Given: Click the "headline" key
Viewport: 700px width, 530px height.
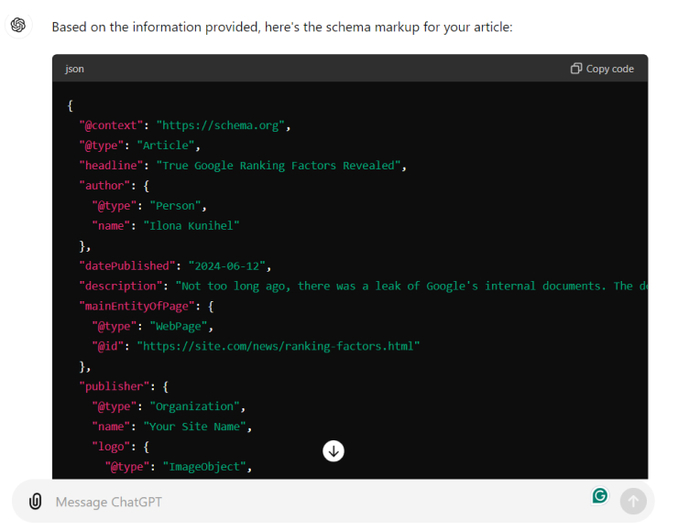Looking at the screenshot, I should click(x=111, y=166).
